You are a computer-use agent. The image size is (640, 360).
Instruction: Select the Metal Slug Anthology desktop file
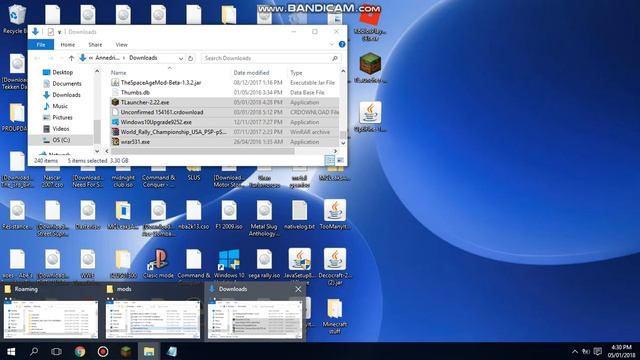coord(264,218)
